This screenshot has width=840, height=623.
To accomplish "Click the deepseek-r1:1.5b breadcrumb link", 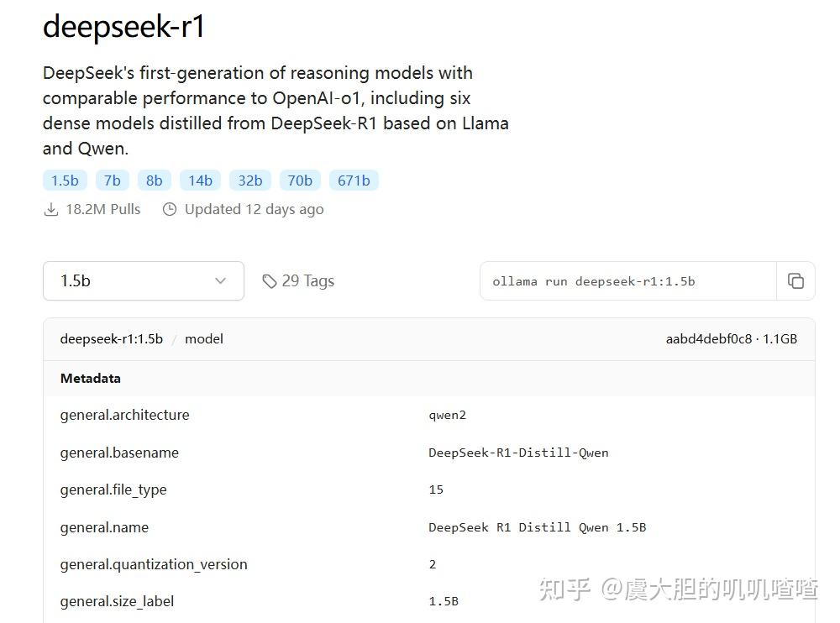I will click(111, 338).
